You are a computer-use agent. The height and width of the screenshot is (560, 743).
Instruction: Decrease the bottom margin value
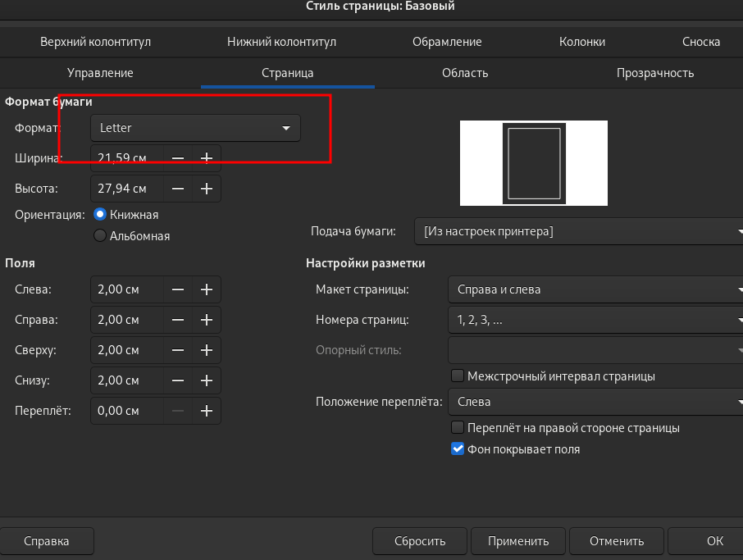tap(178, 380)
